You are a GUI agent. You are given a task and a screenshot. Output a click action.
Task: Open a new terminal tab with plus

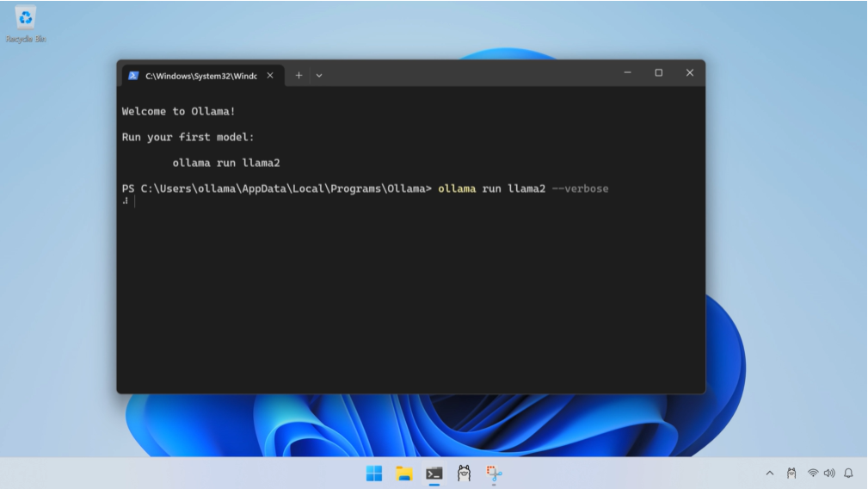[299, 75]
